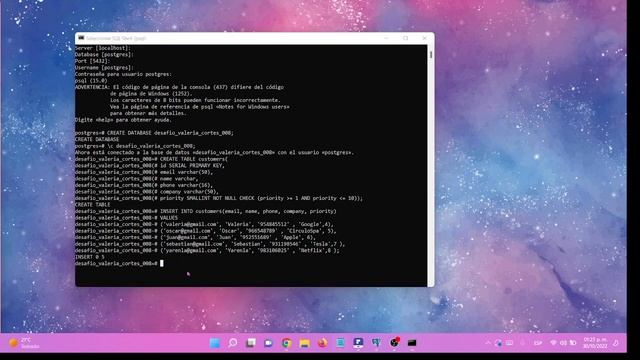640x360 pixels.
Task: Close the SQL Shell window
Action: (424, 38)
